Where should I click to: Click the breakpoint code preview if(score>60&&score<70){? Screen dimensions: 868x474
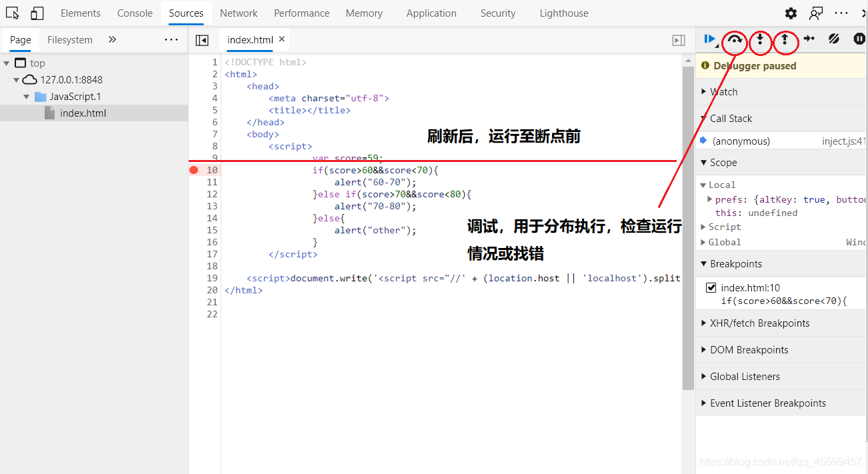(x=783, y=301)
